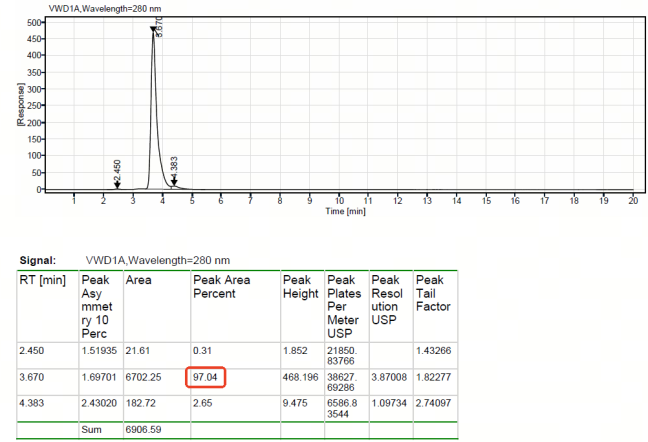Viewport: 648px width, 442px height.
Task: Click the Time [min] axis label
Action: [345, 211]
